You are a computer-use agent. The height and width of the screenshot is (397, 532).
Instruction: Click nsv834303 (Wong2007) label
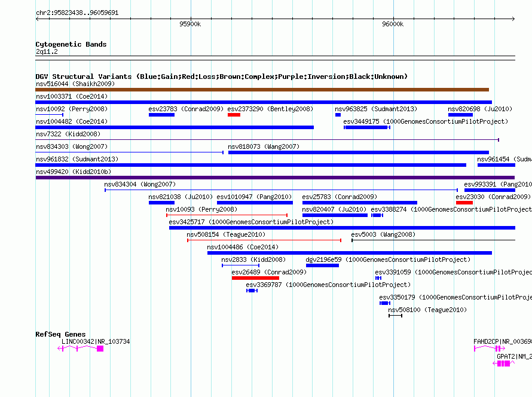coord(72,146)
